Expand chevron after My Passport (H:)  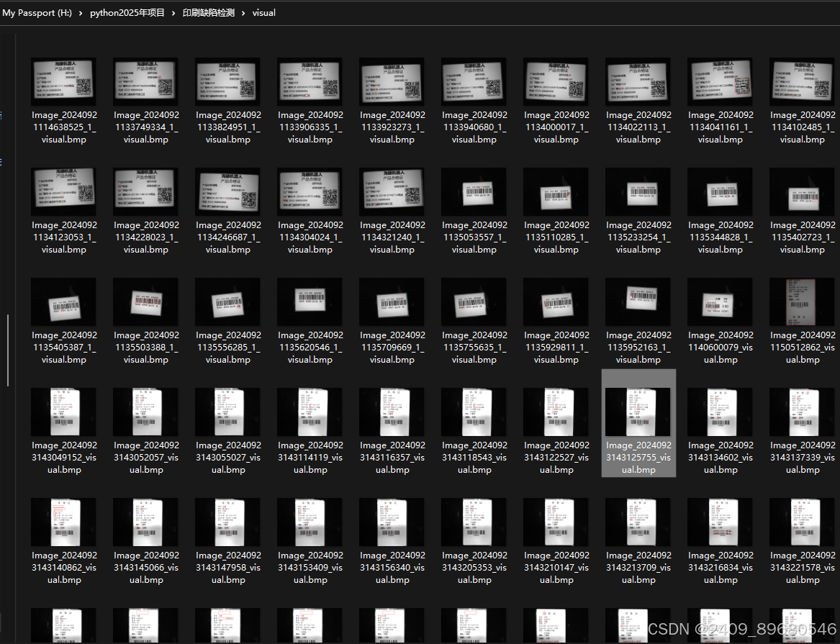(x=81, y=13)
